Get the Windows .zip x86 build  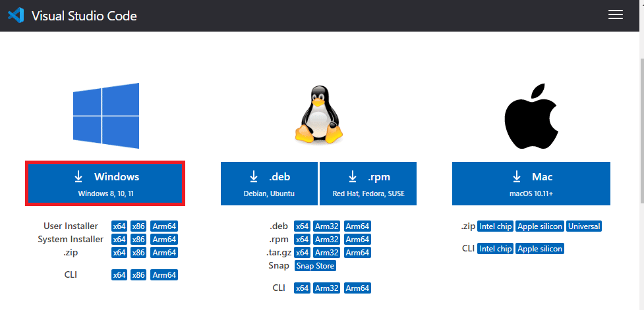138,253
